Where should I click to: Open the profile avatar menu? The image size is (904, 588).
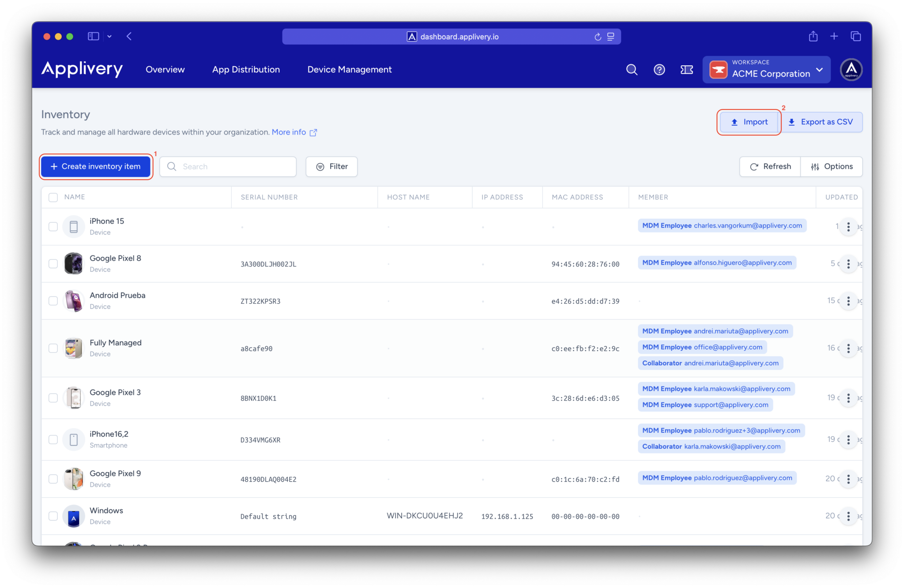tap(851, 69)
